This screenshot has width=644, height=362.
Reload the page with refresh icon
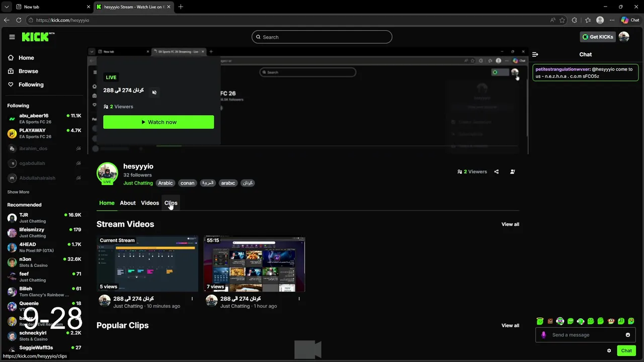[x=19, y=20]
